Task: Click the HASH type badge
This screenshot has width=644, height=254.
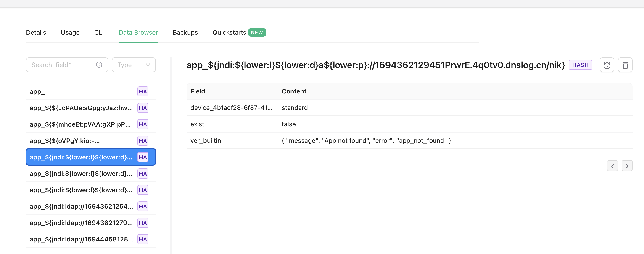Action: 581,65
